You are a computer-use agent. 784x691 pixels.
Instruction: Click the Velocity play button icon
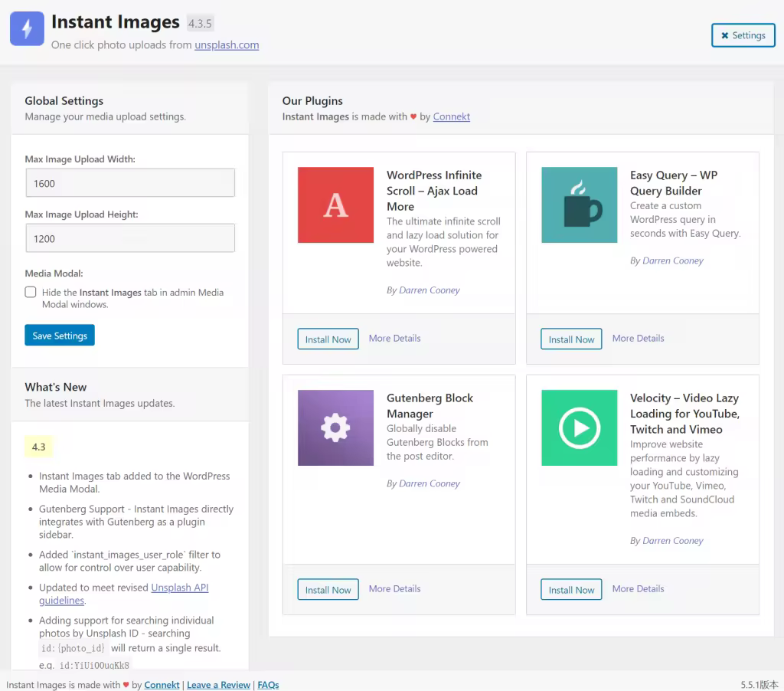tap(579, 427)
